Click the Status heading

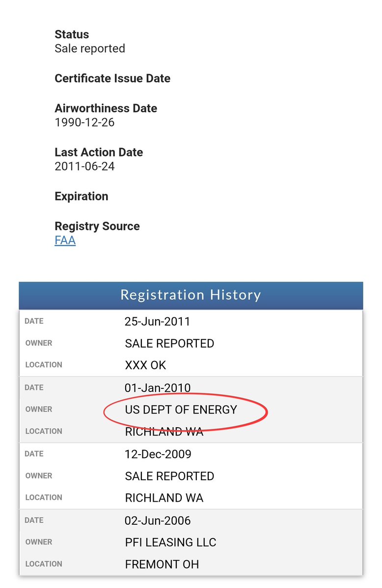(72, 34)
